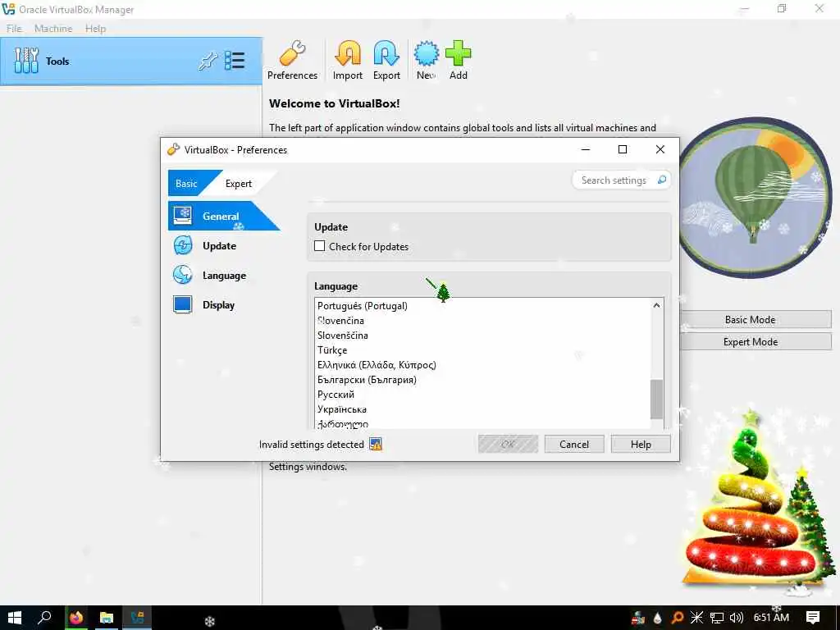Open the Windows Start menu
This screenshot has height=630, width=840.
click(15, 618)
